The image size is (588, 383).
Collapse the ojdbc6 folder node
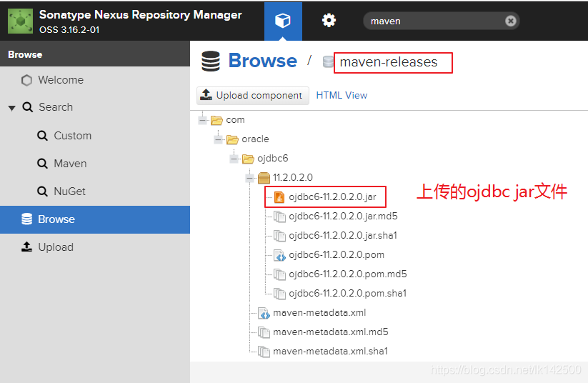point(234,159)
